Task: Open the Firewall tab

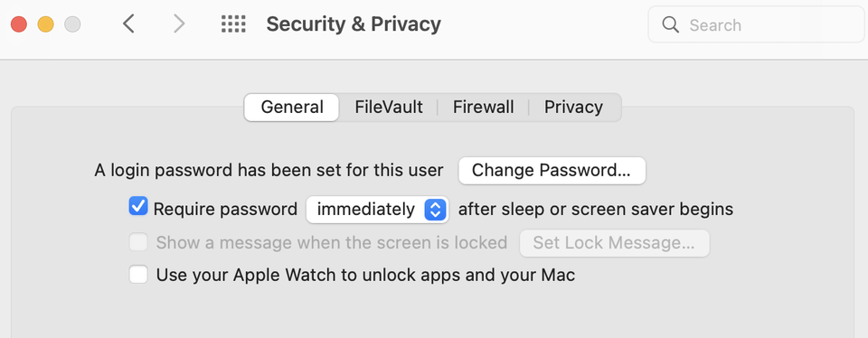Action: tap(483, 107)
